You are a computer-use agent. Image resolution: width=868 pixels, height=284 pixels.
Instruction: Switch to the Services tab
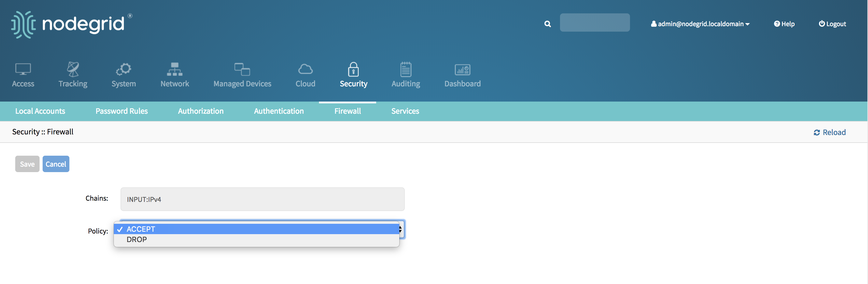405,111
